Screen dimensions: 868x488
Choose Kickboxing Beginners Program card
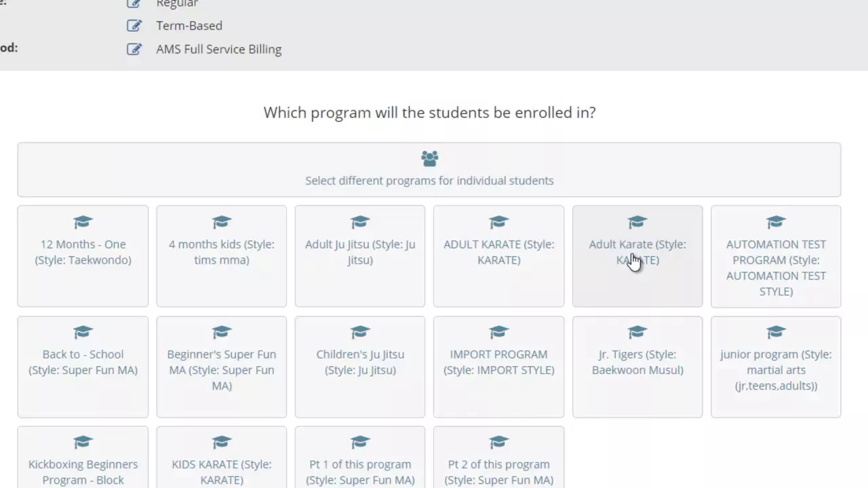click(x=83, y=457)
